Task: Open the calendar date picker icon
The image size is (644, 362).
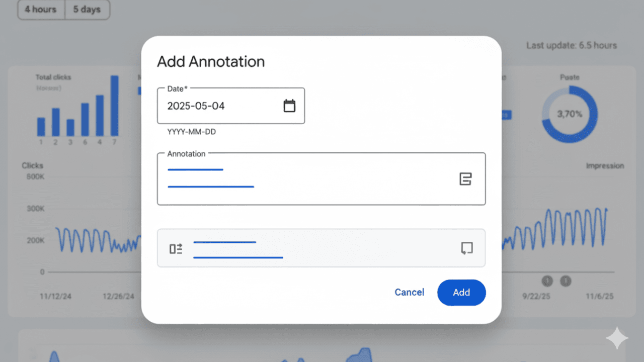Action: (x=289, y=106)
